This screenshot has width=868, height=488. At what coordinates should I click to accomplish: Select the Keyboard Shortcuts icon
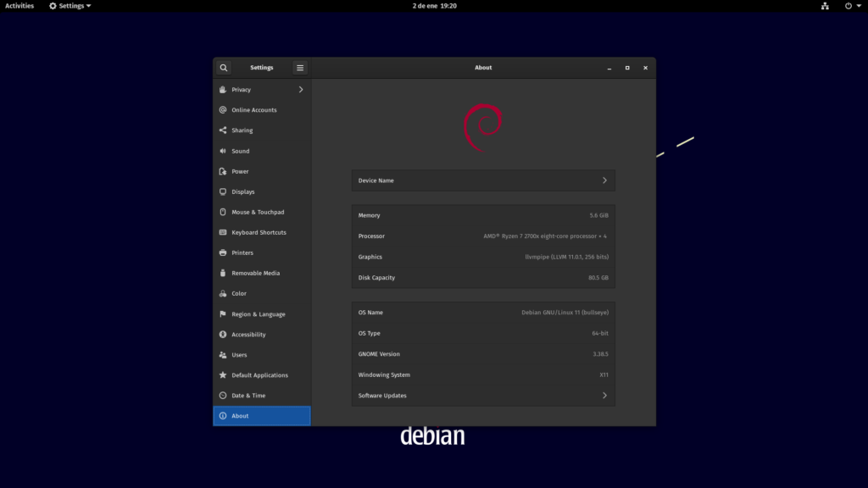[223, 232]
